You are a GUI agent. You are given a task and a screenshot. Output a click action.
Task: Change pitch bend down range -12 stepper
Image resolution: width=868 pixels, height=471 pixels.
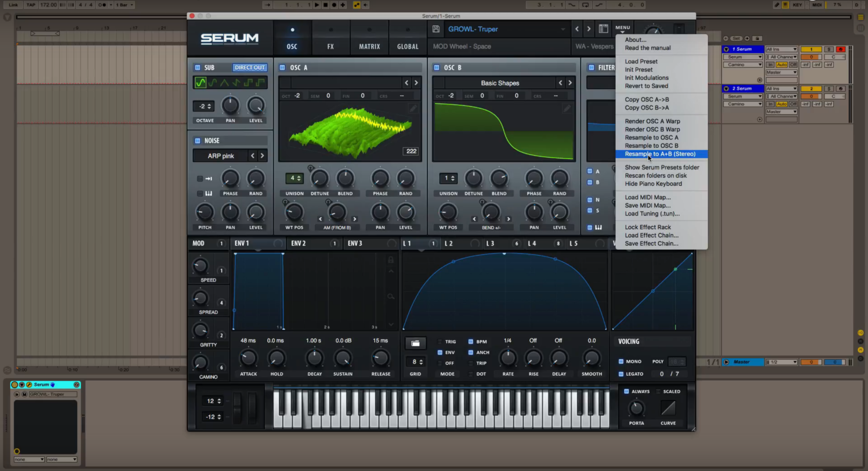(213, 417)
